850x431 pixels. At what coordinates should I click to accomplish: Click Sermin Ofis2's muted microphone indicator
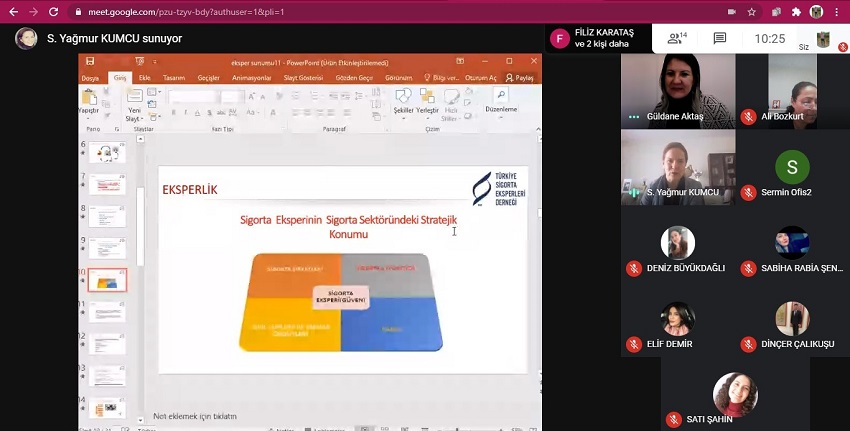pos(748,192)
